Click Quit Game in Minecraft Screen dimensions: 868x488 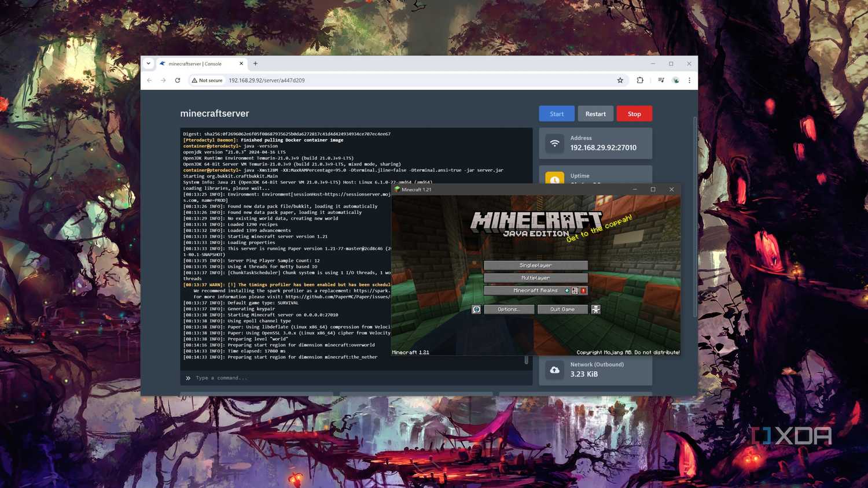562,309
